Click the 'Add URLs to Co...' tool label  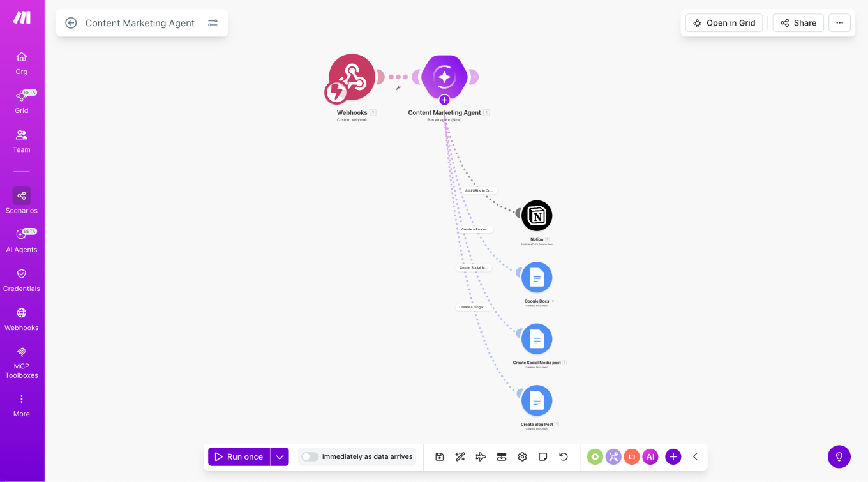[x=479, y=190]
